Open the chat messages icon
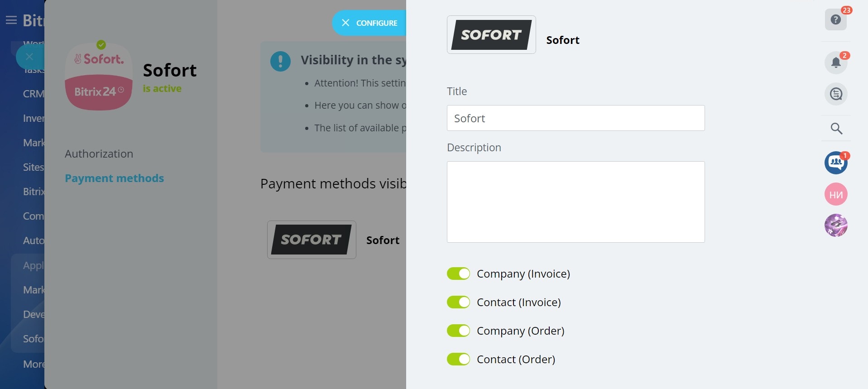The width and height of the screenshot is (868, 389). tap(836, 94)
